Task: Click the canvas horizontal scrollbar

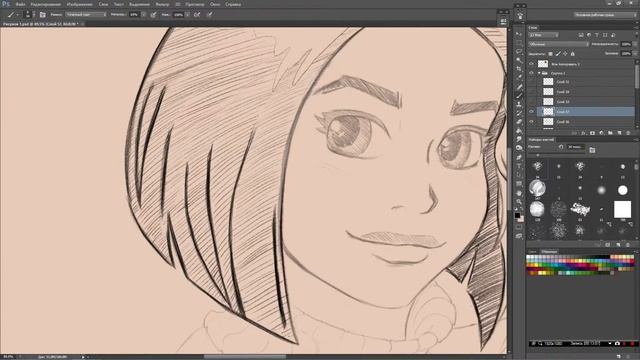Action: coord(245,357)
